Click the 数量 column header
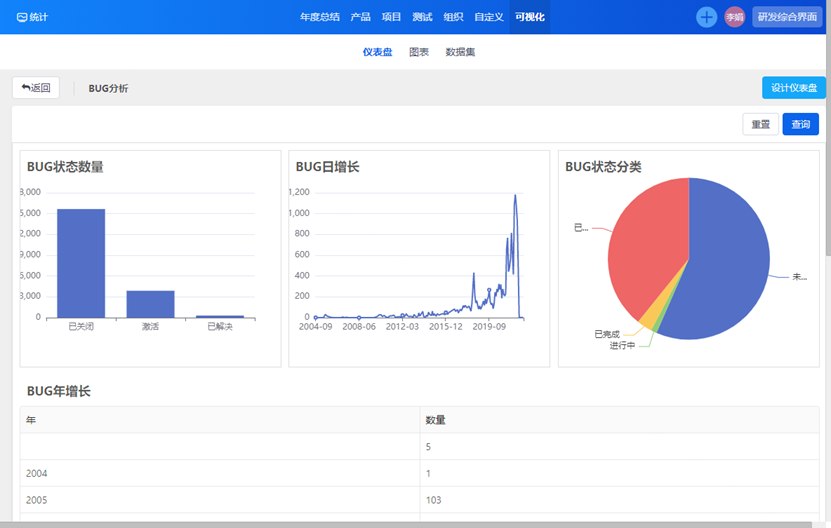 coord(435,419)
